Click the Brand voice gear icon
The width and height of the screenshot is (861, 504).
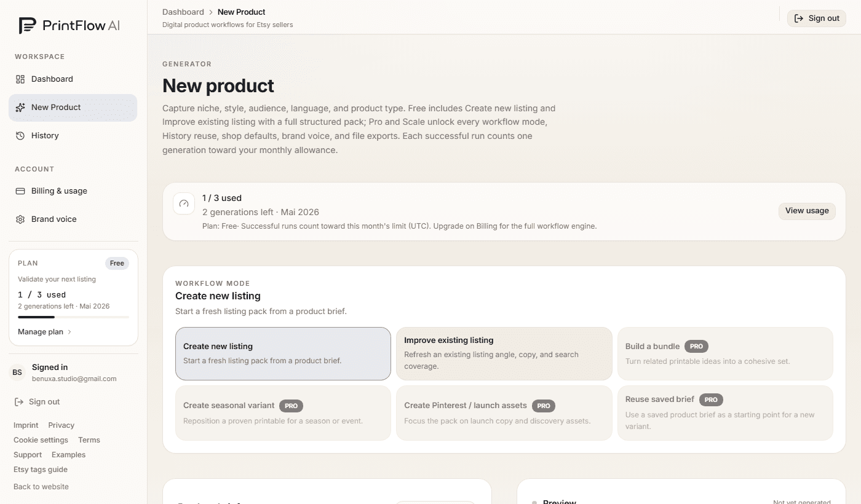point(20,219)
